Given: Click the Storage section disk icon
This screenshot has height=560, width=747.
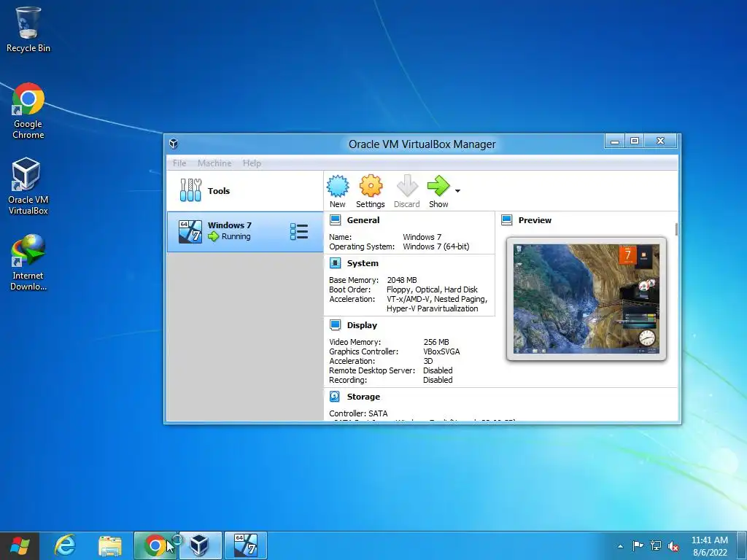Looking at the screenshot, I should tap(335, 397).
